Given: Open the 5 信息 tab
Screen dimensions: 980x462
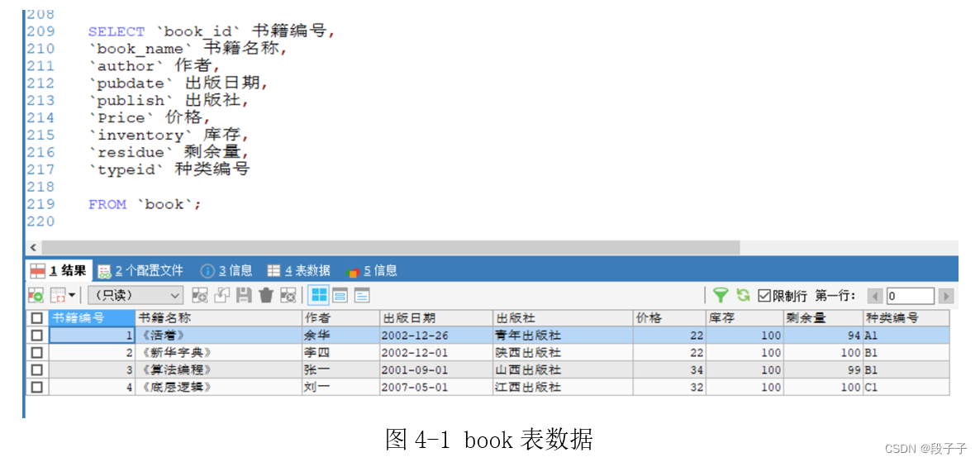Looking at the screenshot, I should click(x=371, y=271).
